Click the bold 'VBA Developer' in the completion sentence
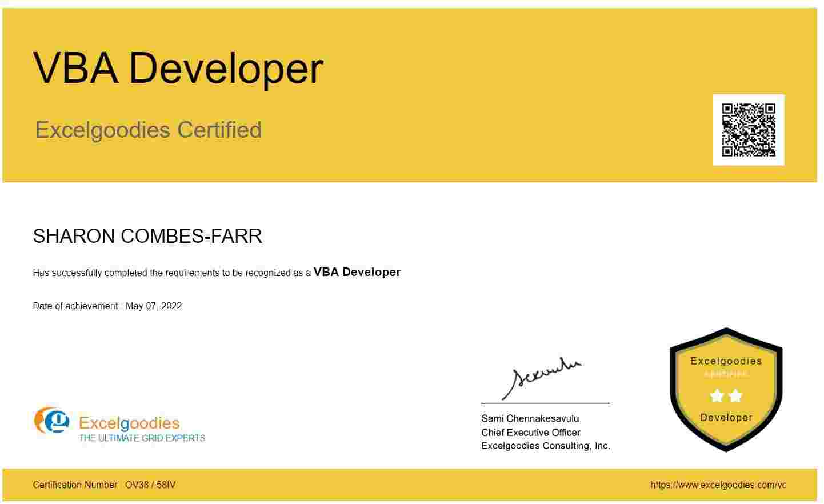The height and width of the screenshot is (504, 824). pyautogui.click(x=357, y=272)
